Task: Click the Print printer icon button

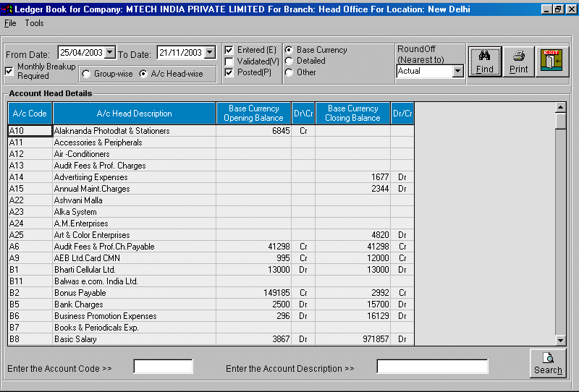Action: coord(519,62)
